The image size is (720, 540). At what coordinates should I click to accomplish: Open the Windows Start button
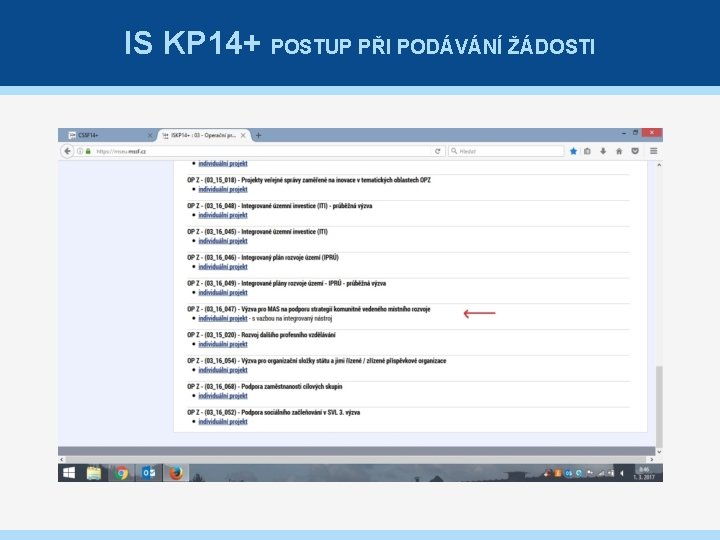69,473
